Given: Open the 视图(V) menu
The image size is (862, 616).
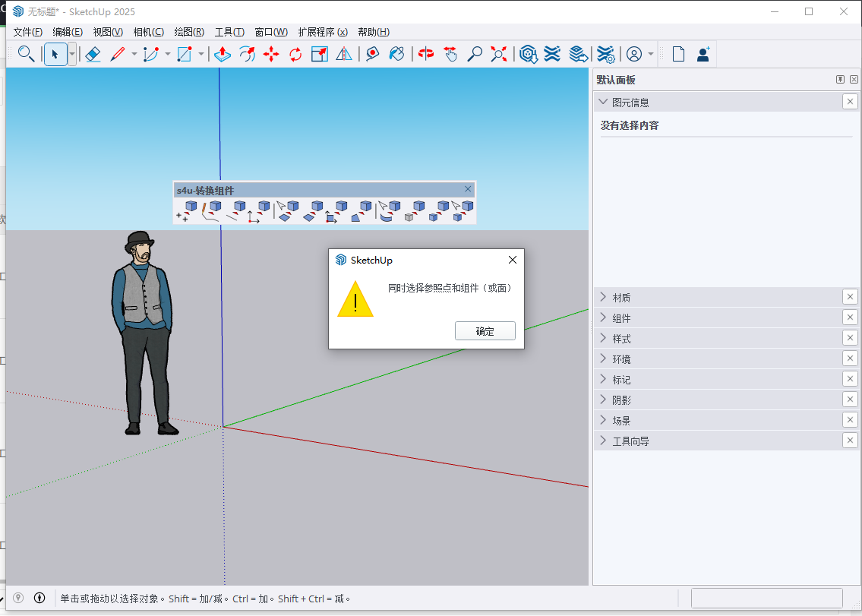Looking at the screenshot, I should point(108,32).
